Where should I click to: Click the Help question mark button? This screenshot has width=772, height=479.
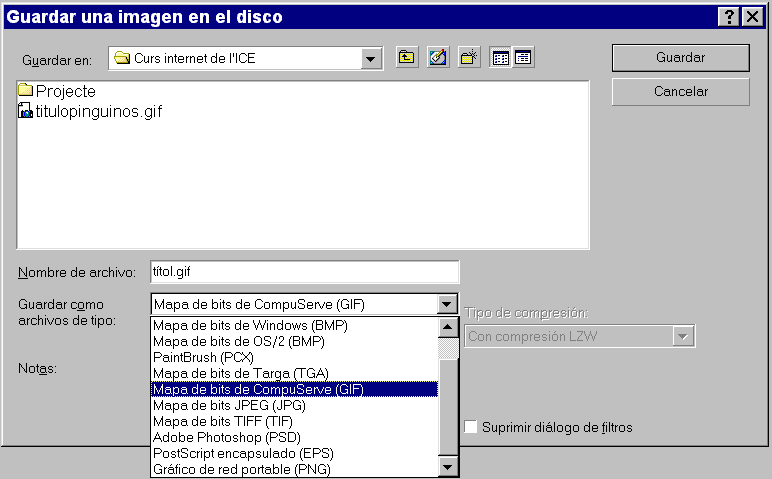click(x=729, y=16)
